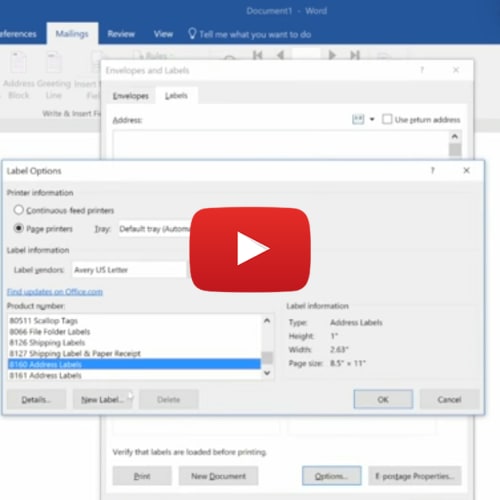Click the address book icon beside Address
The width and height of the screenshot is (500, 500).
click(x=358, y=119)
